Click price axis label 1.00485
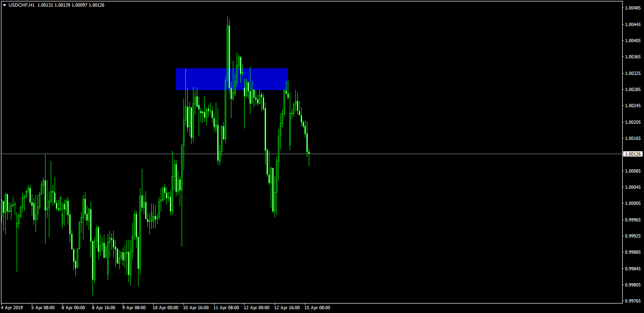This screenshot has width=644, height=313. (633, 8)
